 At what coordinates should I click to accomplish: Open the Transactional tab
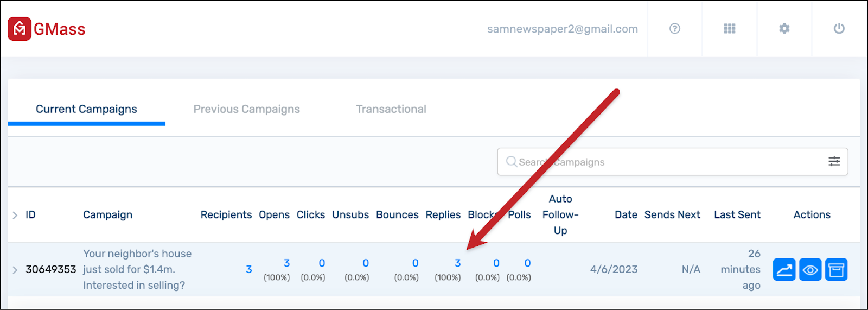391,109
